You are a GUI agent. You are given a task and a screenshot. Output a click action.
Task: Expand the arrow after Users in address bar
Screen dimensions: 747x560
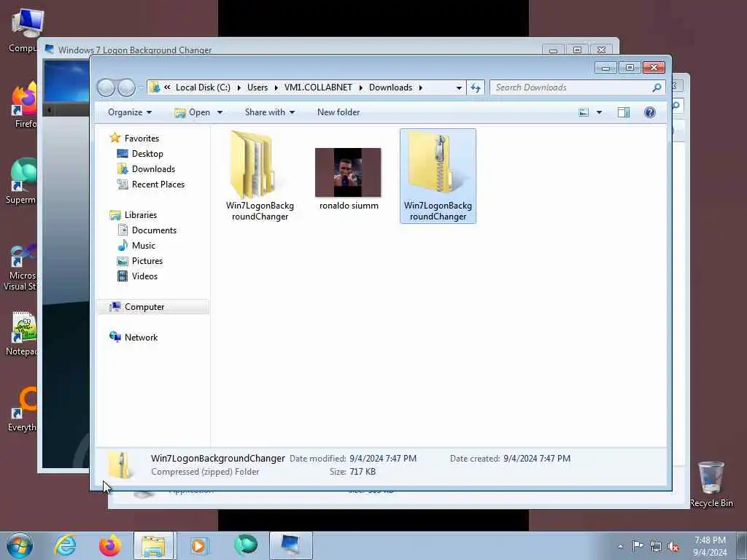click(276, 87)
